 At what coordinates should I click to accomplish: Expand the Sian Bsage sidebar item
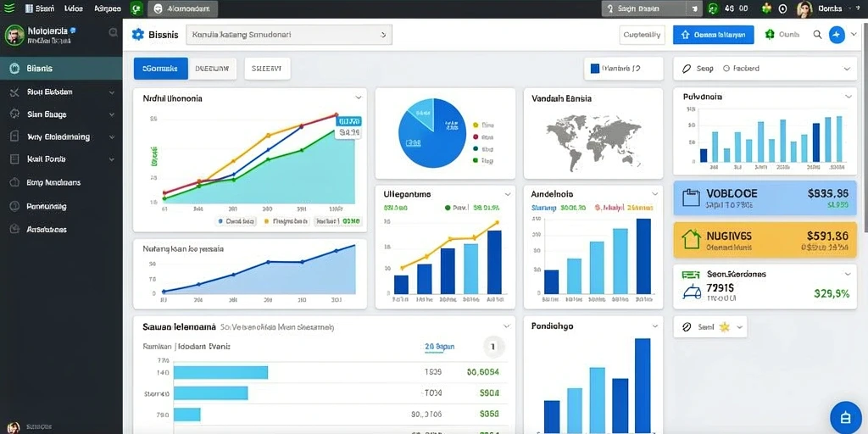pyautogui.click(x=61, y=114)
